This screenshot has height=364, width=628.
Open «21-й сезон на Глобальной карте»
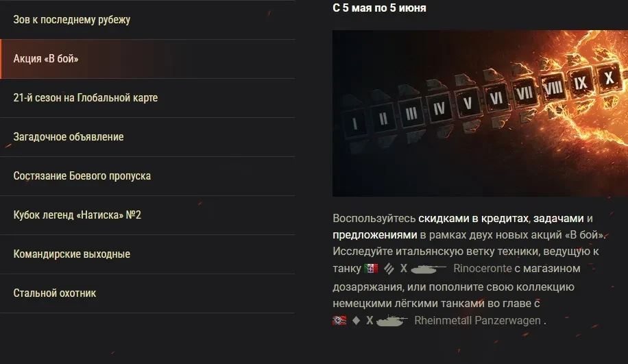(147, 98)
